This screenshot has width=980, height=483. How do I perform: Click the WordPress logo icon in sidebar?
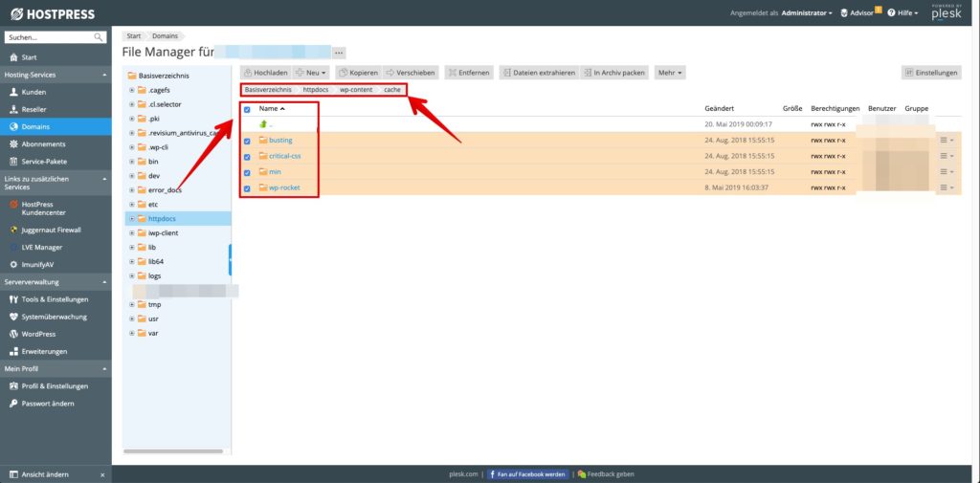pos(13,334)
